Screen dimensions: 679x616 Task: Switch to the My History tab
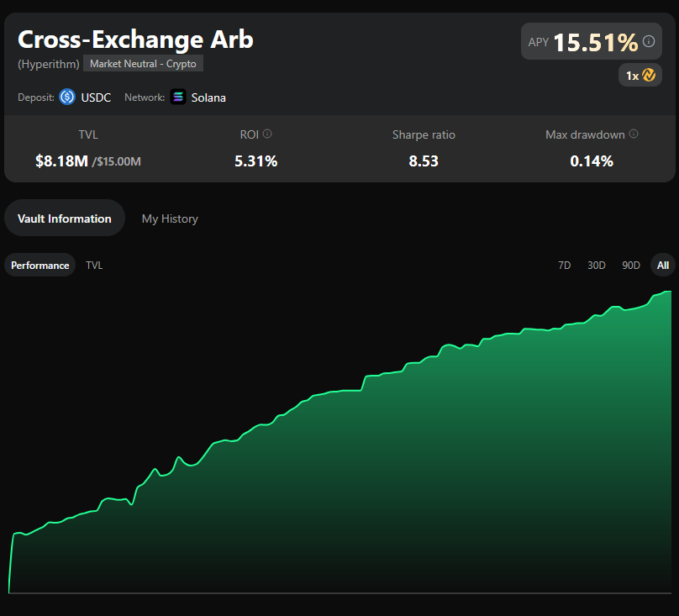(170, 218)
